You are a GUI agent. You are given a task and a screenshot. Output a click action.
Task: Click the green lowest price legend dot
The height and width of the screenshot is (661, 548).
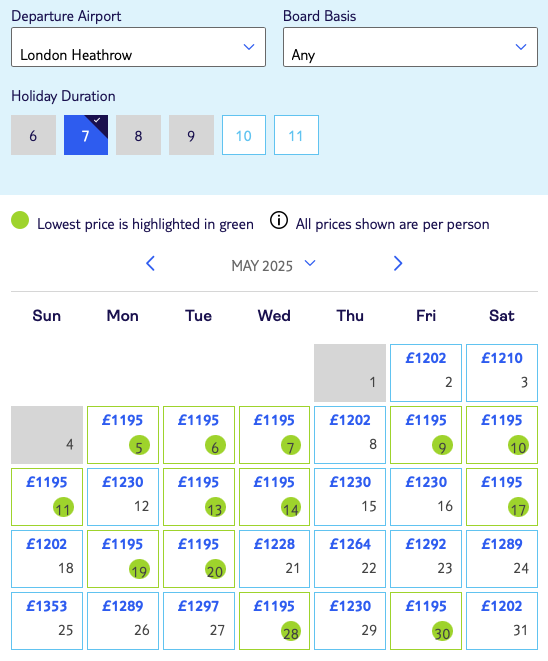pos(20,220)
